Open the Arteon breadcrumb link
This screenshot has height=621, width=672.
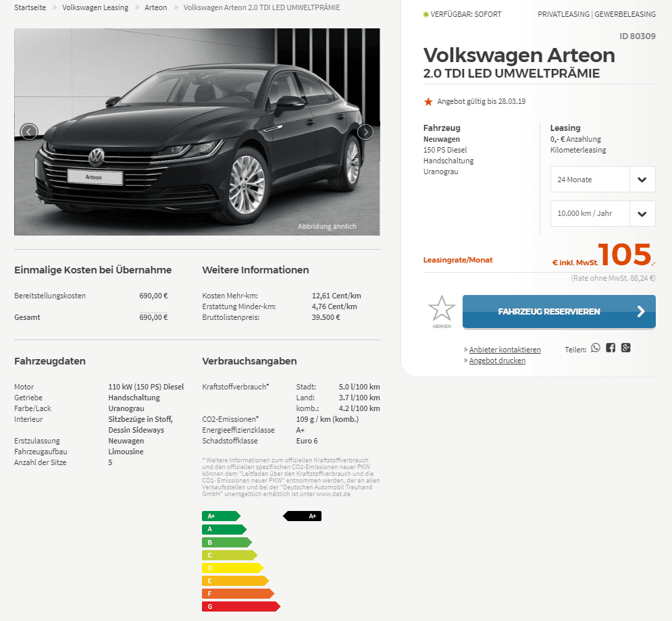click(x=155, y=7)
